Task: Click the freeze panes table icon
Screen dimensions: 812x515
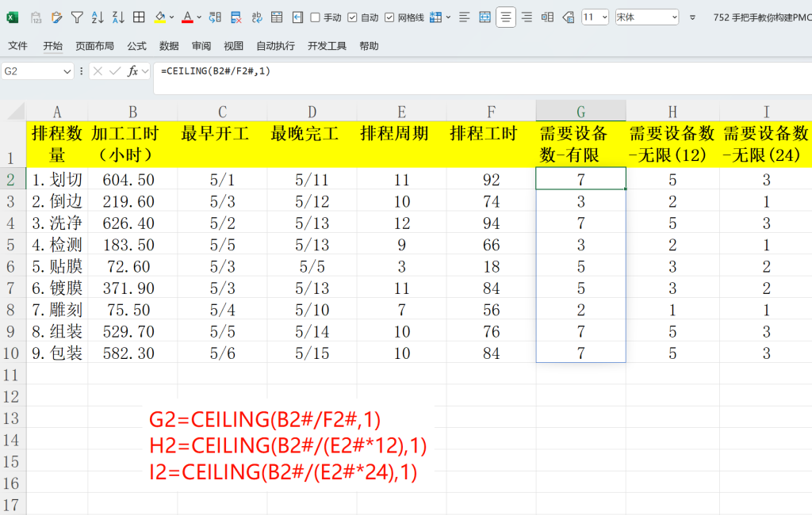Action: pyautogui.click(x=277, y=17)
